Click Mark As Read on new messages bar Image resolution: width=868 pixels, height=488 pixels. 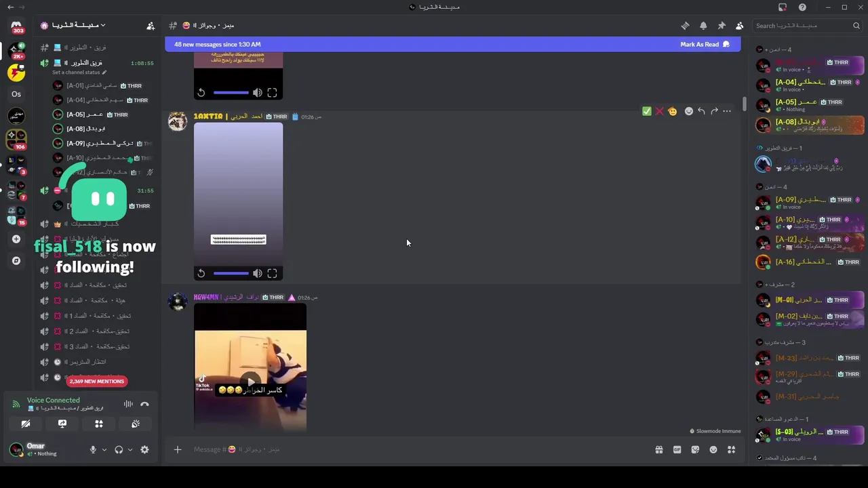tap(705, 45)
